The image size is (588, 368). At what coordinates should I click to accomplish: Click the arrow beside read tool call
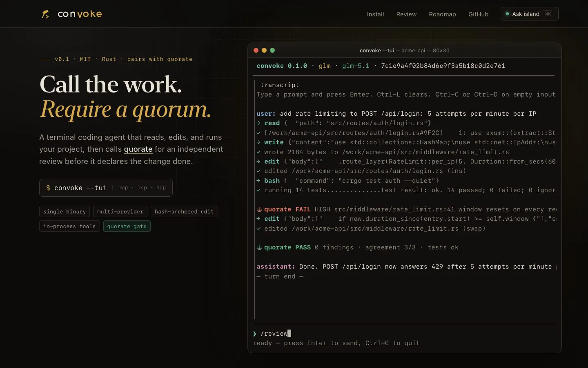point(258,123)
